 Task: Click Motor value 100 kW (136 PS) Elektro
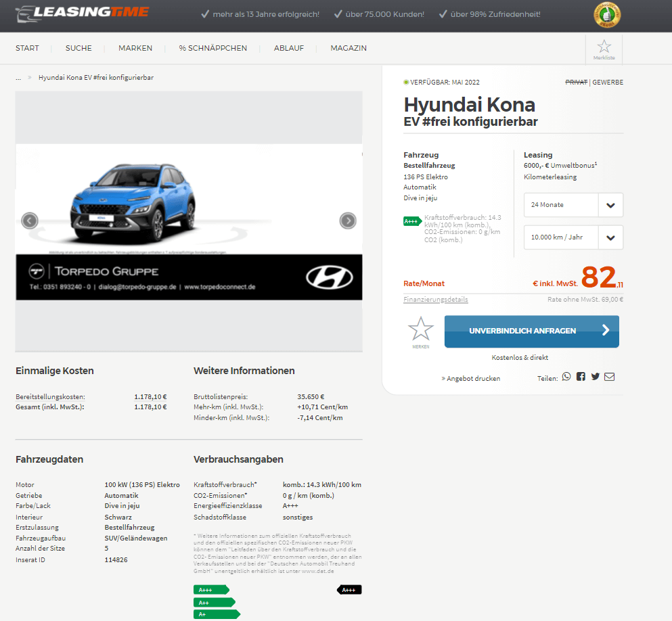142,485
